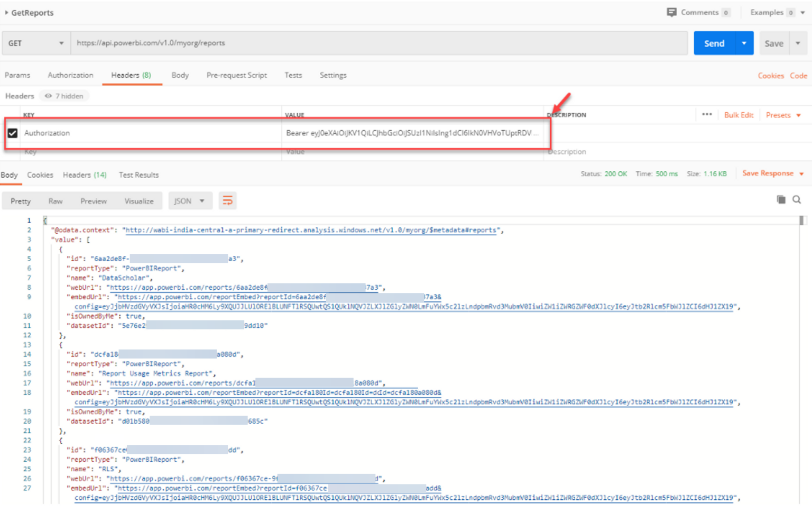The height and width of the screenshot is (513, 812).
Task: Switch to the Pre-request Script tab
Action: 236,75
